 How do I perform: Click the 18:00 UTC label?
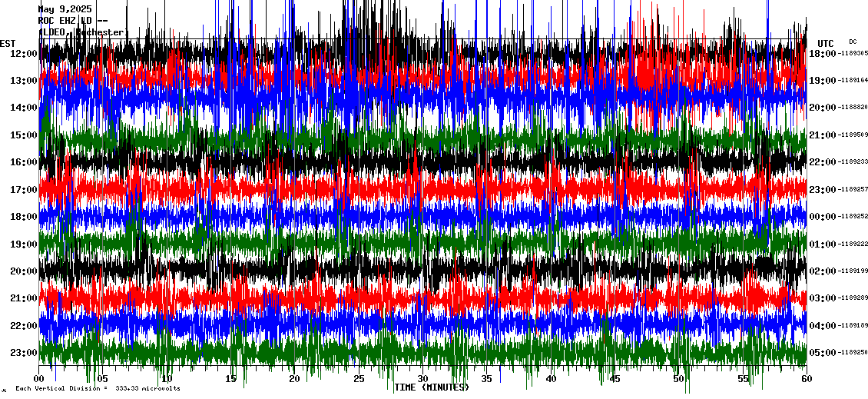[x=822, y=53]
